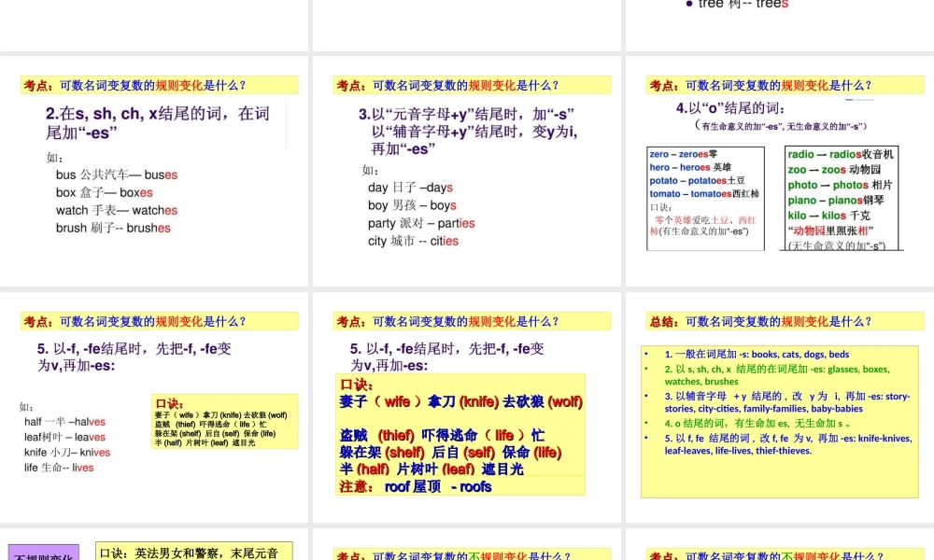Select the slide containing the roof – roofs note
Image resolution: width=934 pixels, height=560 pixels.
(x=467, y=407)
